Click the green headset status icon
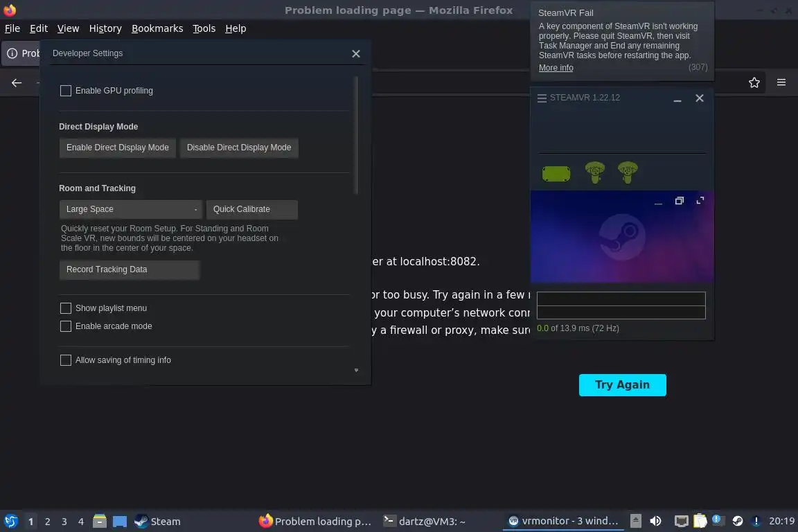The width and height of the screenshot is (798, 532). pos(556,174)
